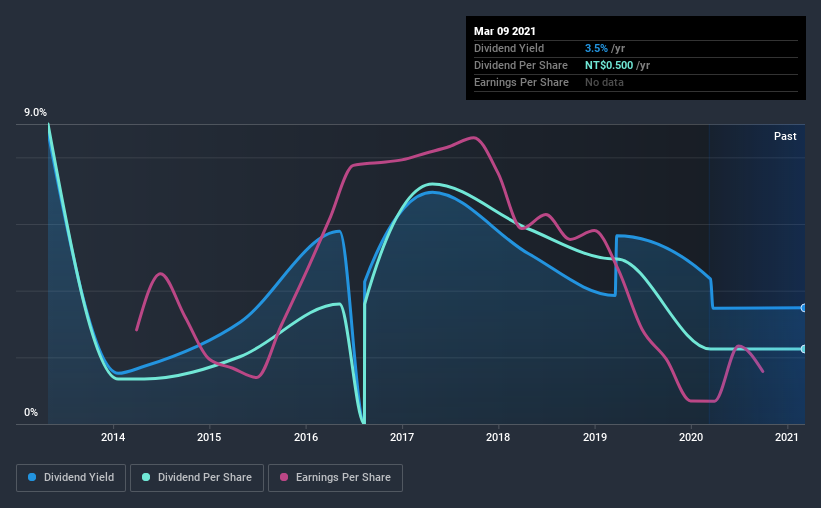
Task: Select the 2016 x-axis label
Action: tap(306, 437)
